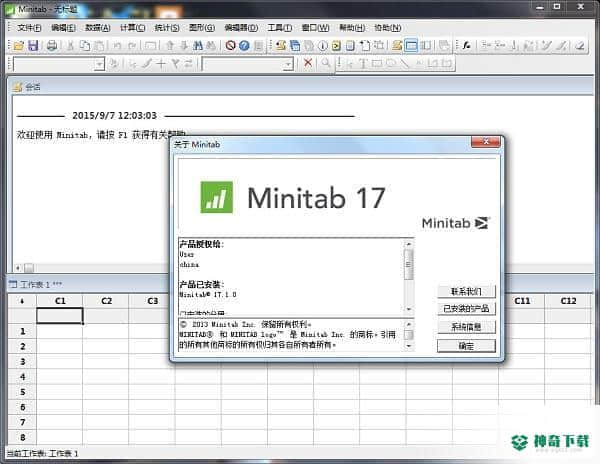Expand the first toolbar combo box arrow

(99, 64)
